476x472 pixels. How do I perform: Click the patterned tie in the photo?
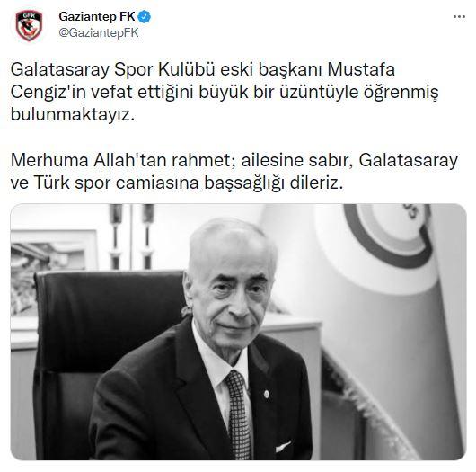tap(239, 414)
